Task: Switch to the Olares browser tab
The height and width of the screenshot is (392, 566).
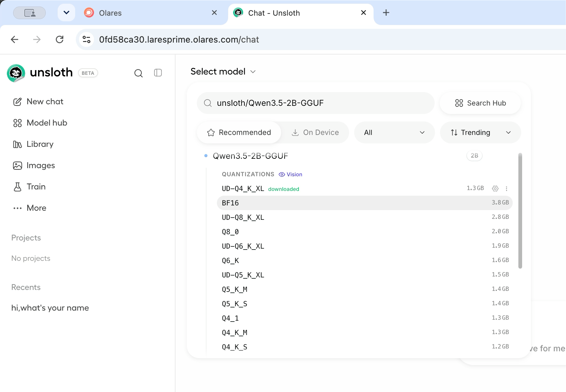Action: pos(150,13)
